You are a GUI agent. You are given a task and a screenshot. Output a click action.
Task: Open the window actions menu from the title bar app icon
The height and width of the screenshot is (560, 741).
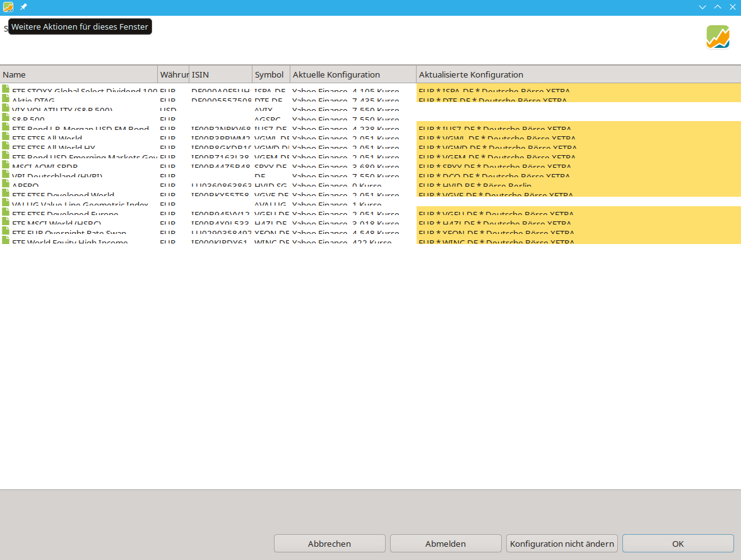tap(8, 7)
